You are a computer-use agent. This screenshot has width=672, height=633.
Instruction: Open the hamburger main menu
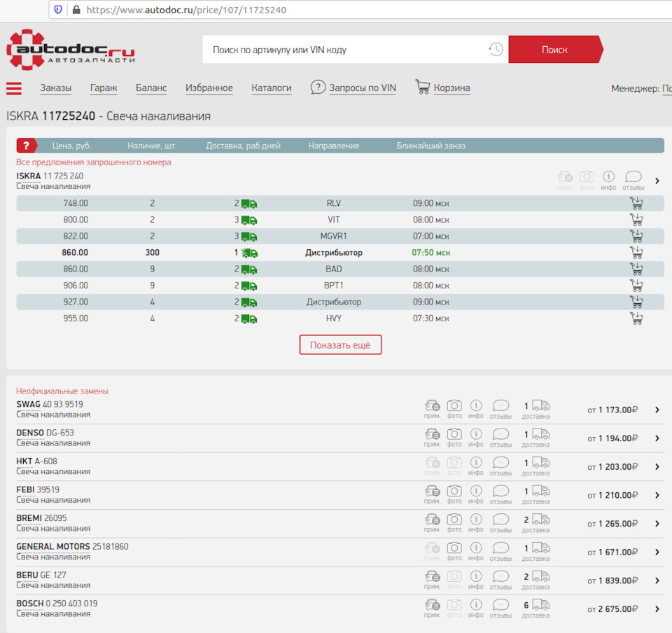[14, 88]
